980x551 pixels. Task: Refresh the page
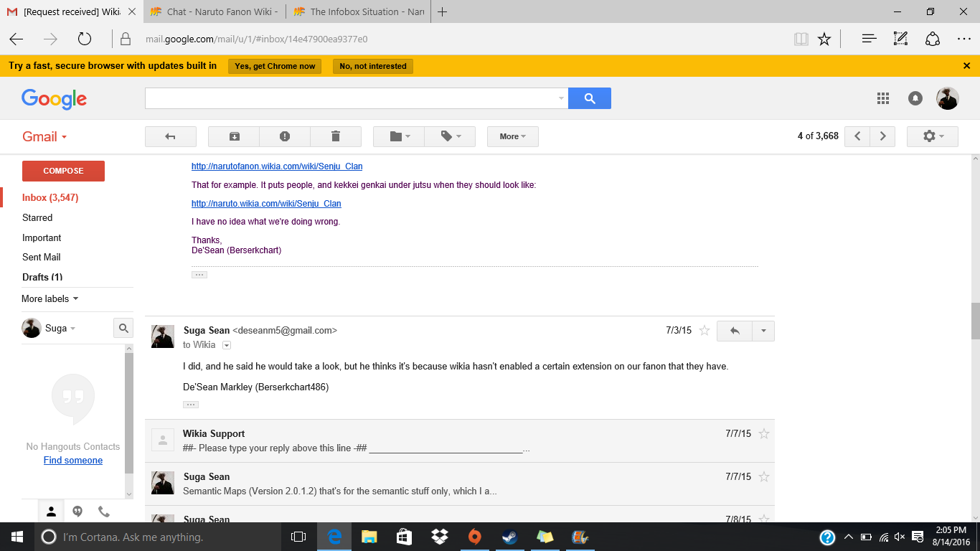tap(85, 39)
